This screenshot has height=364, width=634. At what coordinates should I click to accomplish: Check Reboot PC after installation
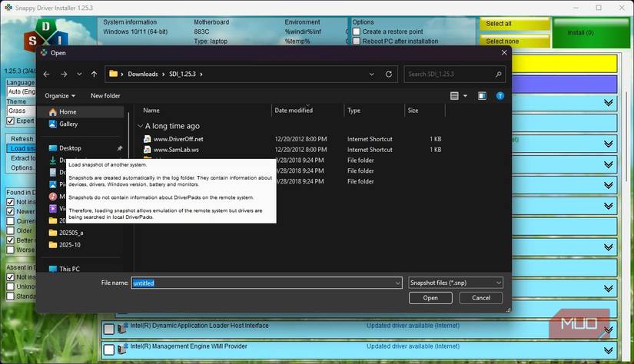click(x=357, y=41)
